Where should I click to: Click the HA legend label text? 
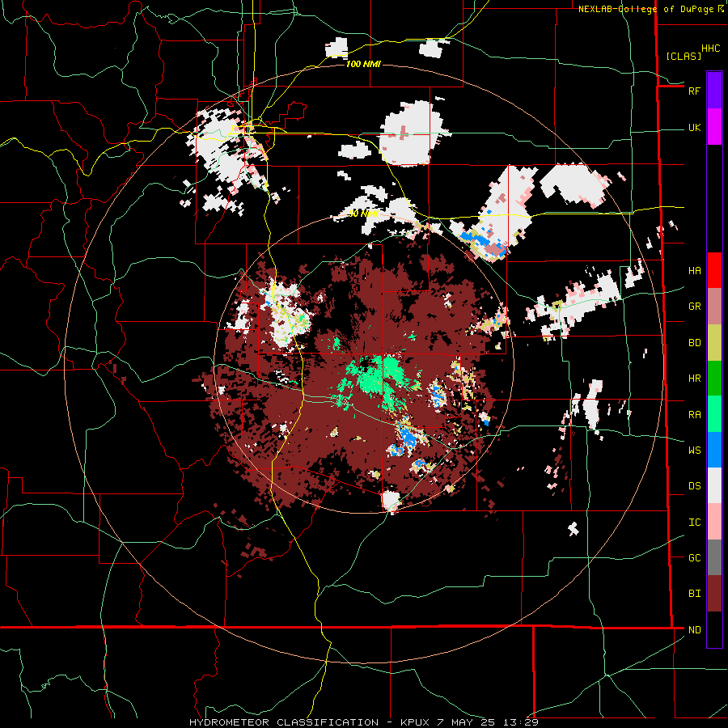694,271
